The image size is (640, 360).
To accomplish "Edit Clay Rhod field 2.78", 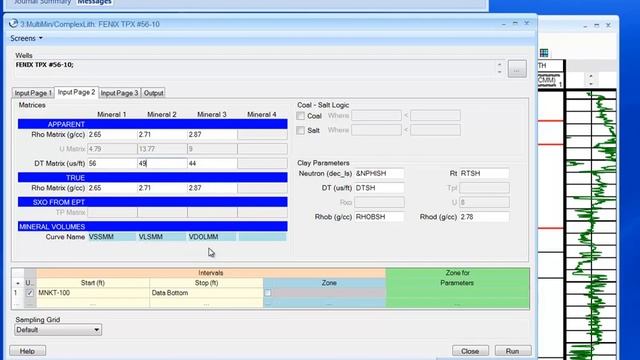I will point(484,217).
